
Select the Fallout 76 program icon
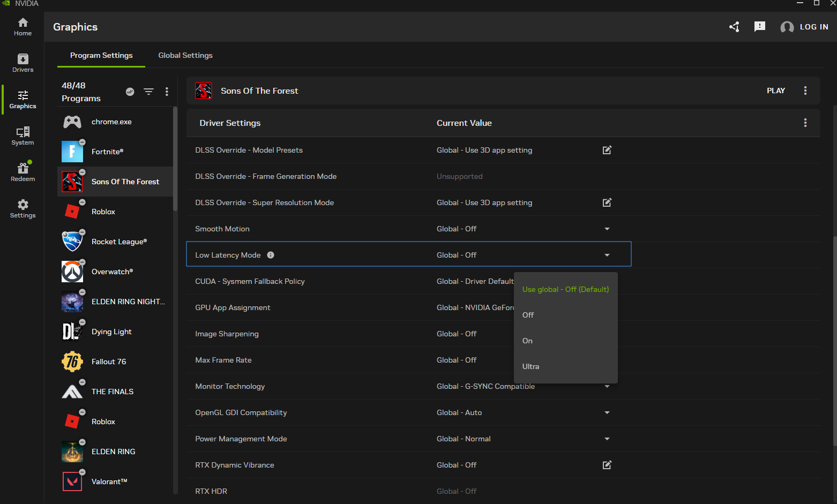(x=72, y=362)
